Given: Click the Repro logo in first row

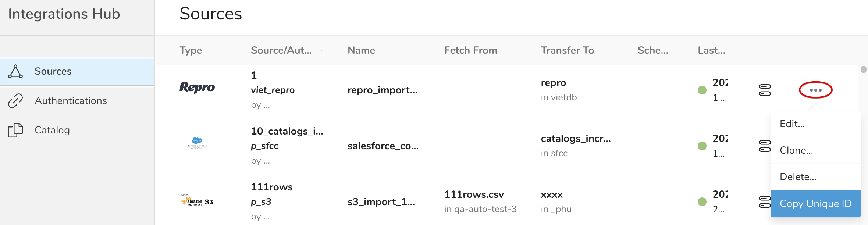Looking at the screenshot, I should (x=197, y=87).
